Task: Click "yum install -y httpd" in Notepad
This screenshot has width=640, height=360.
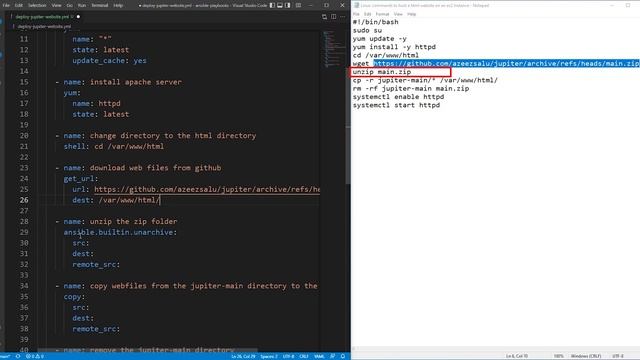Action: (x=394, y=47)
